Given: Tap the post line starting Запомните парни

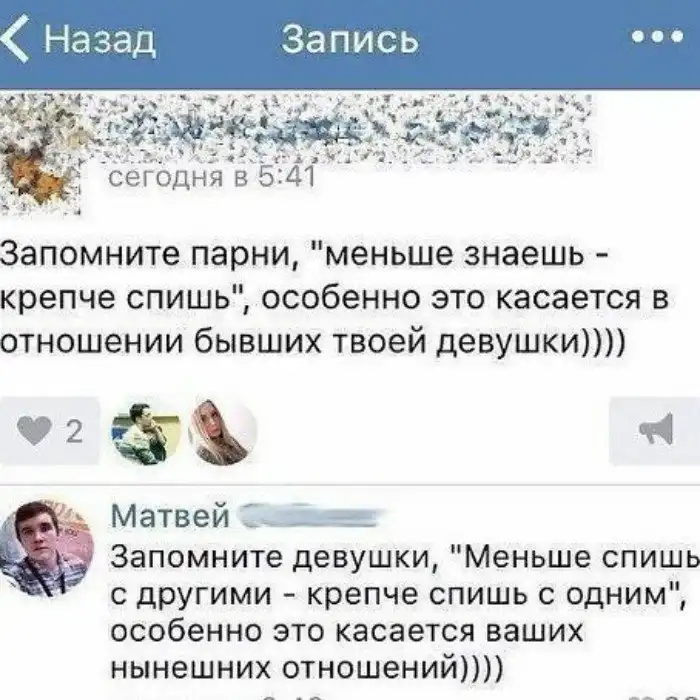Looking at the screenshot, I should pyautogui.click(x=304, y=256).
